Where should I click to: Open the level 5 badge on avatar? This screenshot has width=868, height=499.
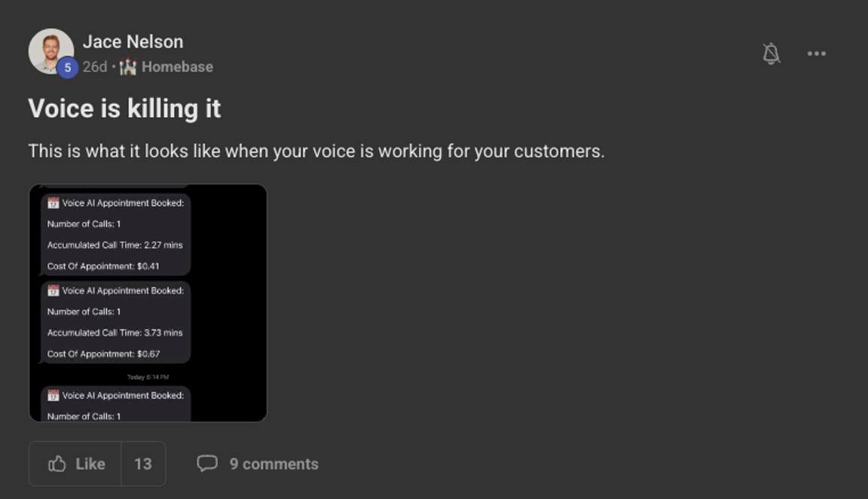[x=68, y=68]
